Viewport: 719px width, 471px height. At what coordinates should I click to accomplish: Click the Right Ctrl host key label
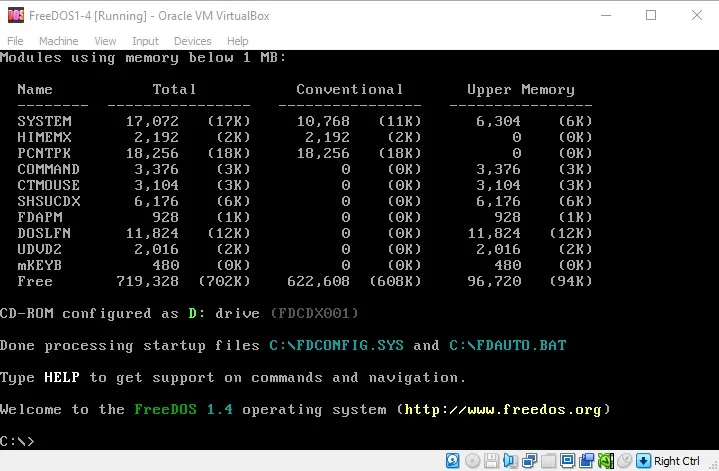pyautogui.click(x=677, y=461)
